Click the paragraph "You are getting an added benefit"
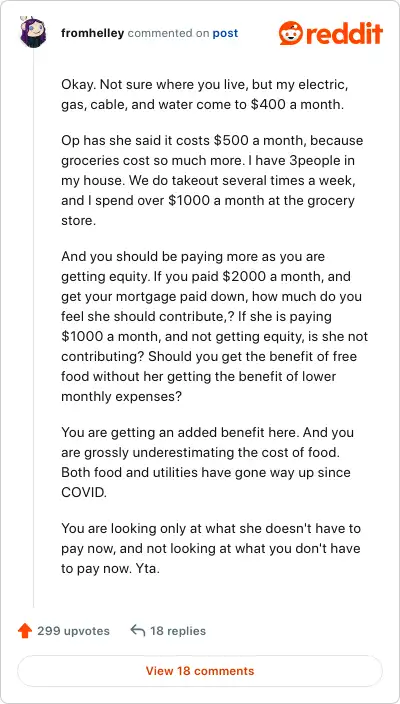Screen dimensions: 400x704 pyautogui.click(x=207, y=462)
